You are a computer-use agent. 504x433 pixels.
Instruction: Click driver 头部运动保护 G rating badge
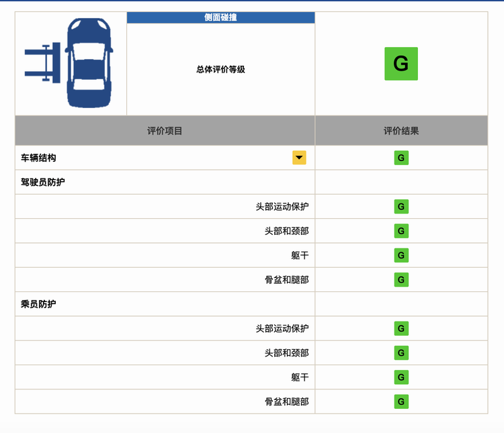pyautogui.click(x=401, y=207)
